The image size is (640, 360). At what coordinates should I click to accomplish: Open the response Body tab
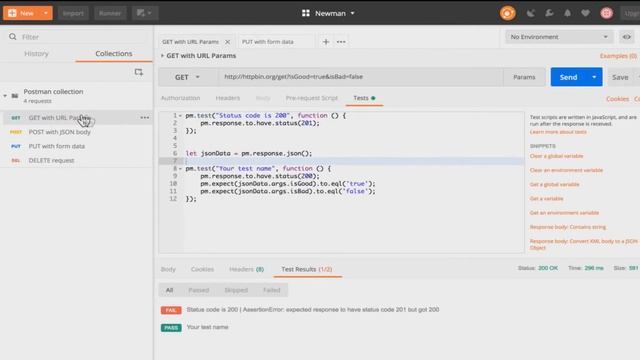(x=168, y=269)
